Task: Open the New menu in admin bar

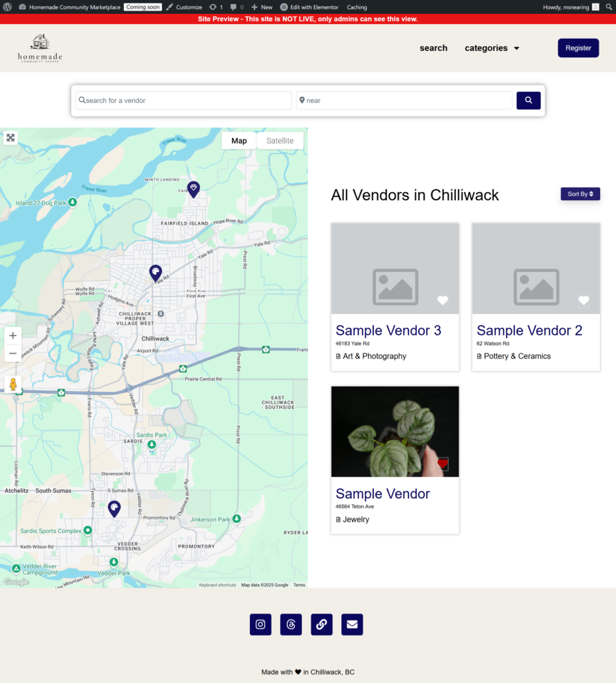Action: (x=262, y=7)
